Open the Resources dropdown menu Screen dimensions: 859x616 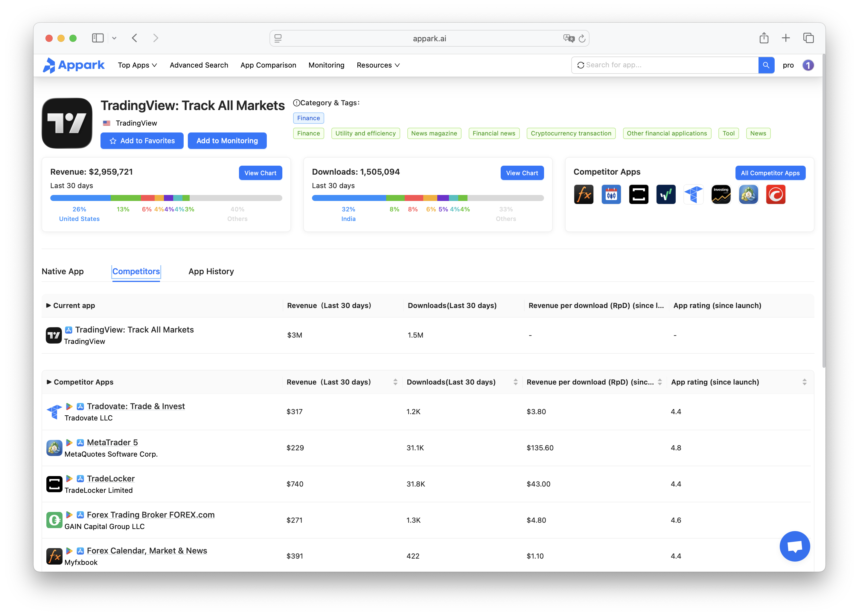(378, 65)
